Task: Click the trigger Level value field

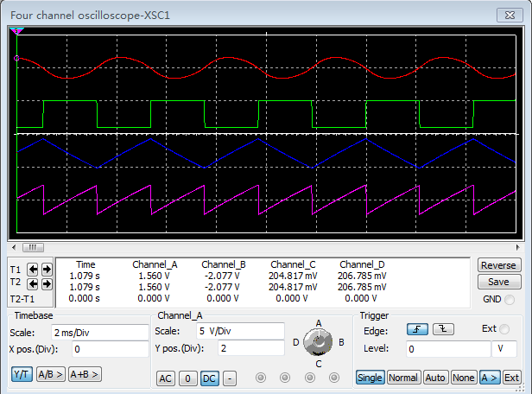Action: pyautogui.click(x=448, y=349)
